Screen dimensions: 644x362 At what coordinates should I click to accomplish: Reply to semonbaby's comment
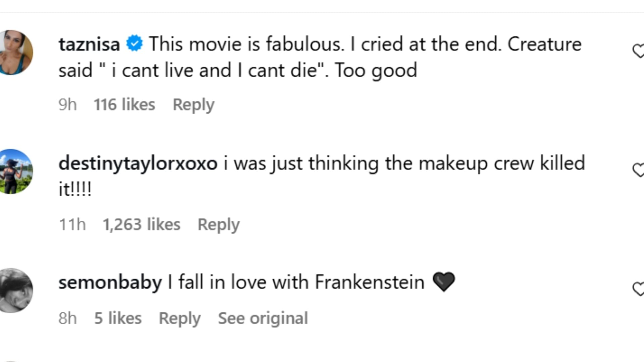(179, 318)
